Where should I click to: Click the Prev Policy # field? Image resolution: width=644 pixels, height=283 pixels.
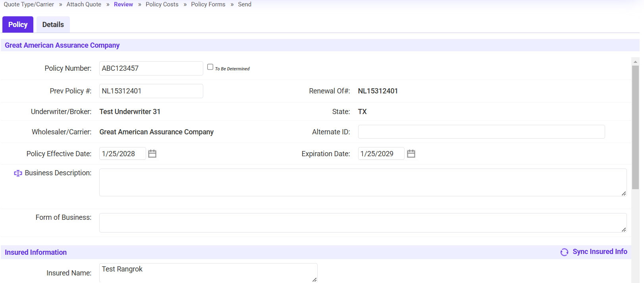[x=151, y=91]
